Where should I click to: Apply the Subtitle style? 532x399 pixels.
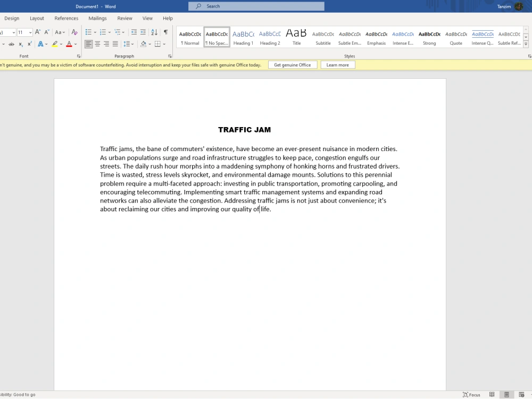[323, 37]
